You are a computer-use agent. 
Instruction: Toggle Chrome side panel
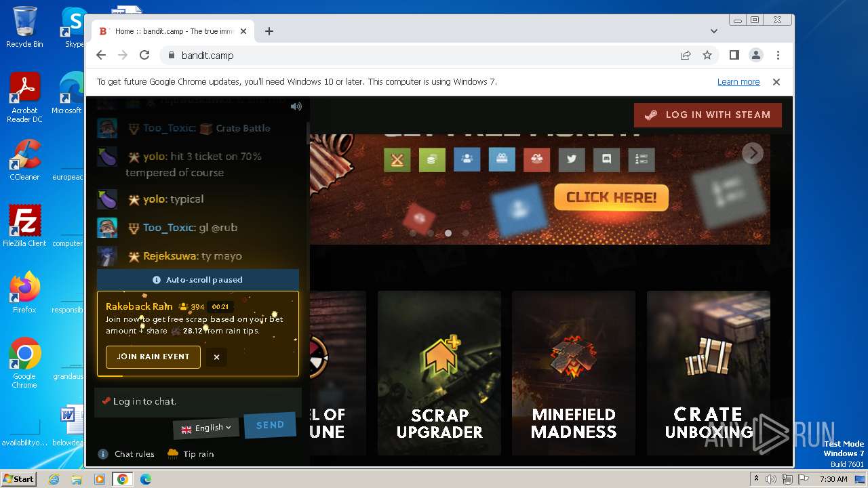[x=734, y=56]
